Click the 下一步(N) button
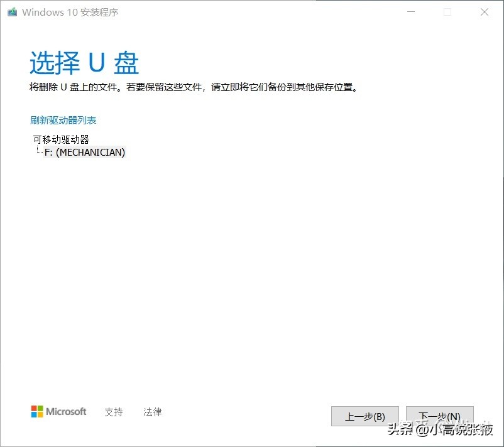 point(439,416)
